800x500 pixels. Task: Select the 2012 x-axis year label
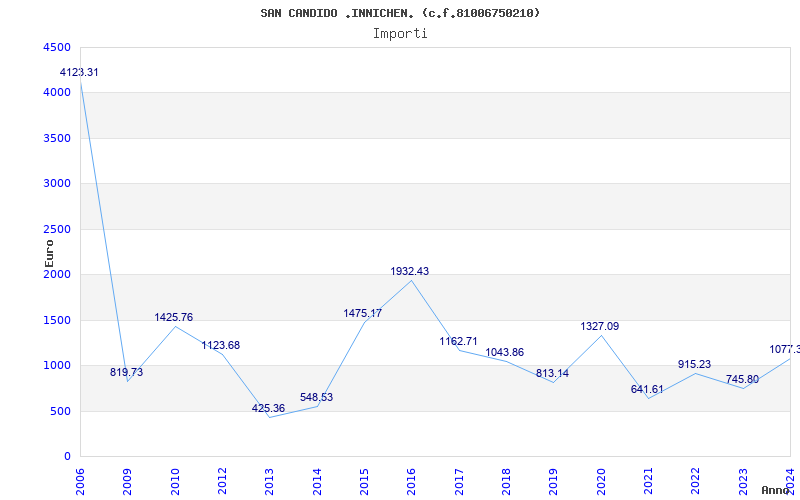(x=222, y=481)
